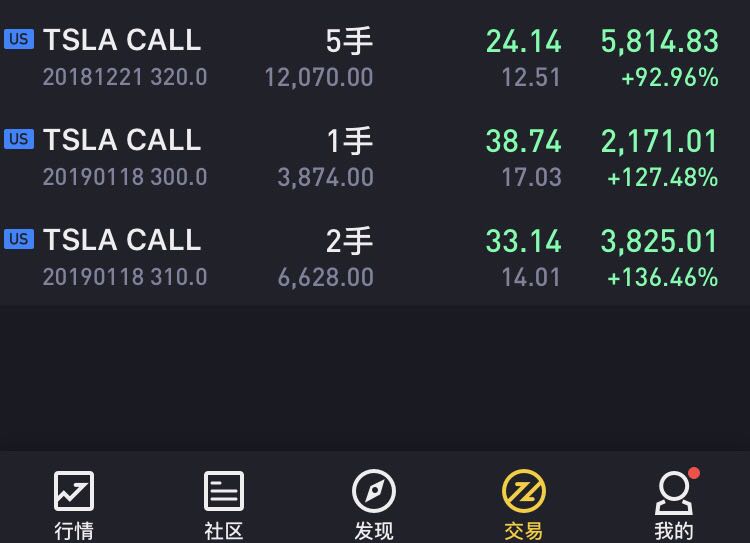Open the 社区 community icon
This screenshot has height=543, width=750.
tap(224, 491)
